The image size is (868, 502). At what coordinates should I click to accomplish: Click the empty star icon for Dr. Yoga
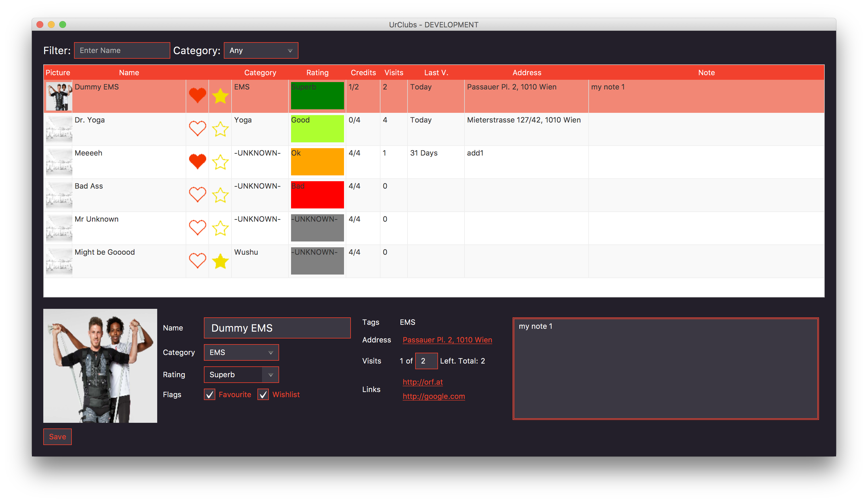(220, 129)
